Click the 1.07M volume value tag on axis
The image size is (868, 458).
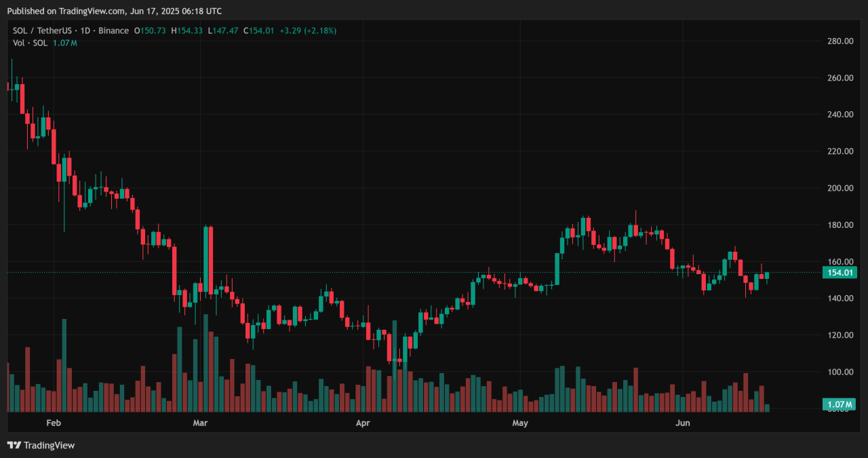[x=839, y=404]
